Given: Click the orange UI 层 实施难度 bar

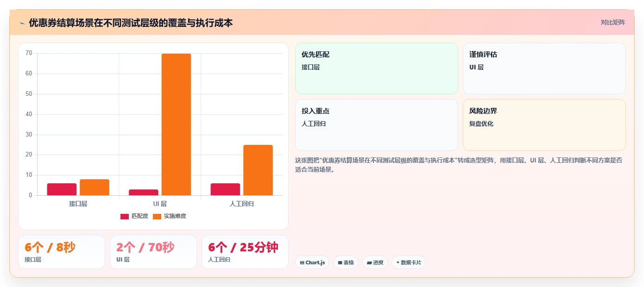Looking at the screenshot, I should tap(176, 125).
